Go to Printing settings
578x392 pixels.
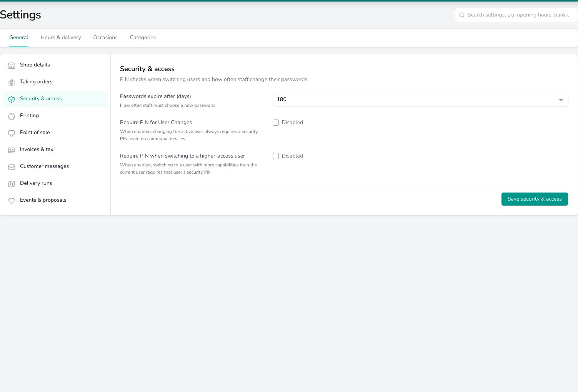coord(55,116)
